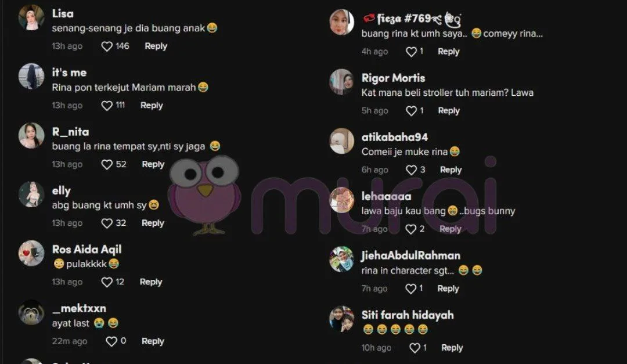This screenshot has width=627, height=364.
Task: Open Rigor Mortis's avatar
Action: point(341,82)
